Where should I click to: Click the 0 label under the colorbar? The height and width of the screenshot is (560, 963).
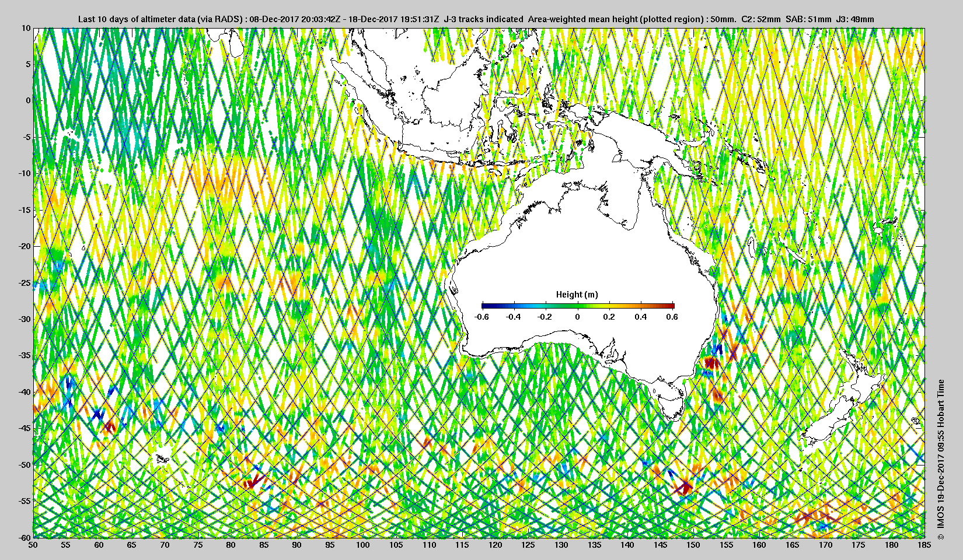(578, 317)
